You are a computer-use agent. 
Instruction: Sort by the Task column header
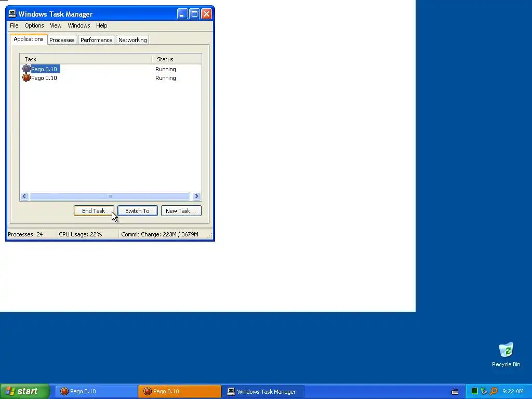click(x=86, y=59)
